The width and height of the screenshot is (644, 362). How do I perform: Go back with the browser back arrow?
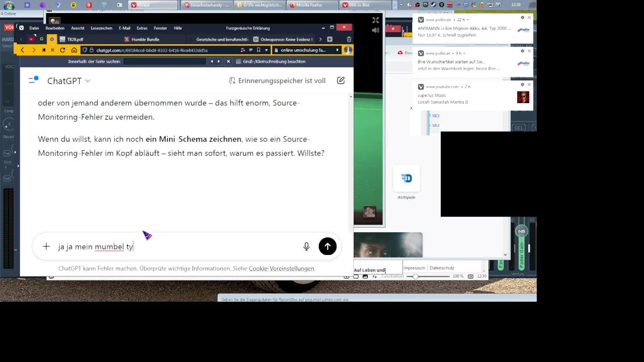click(22, 50)
